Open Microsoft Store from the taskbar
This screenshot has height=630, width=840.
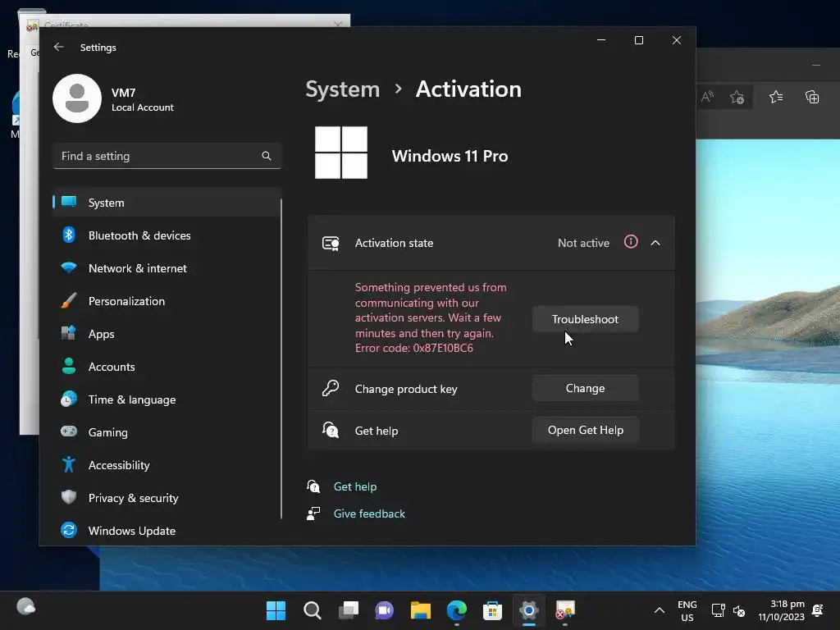pos(492,610)
